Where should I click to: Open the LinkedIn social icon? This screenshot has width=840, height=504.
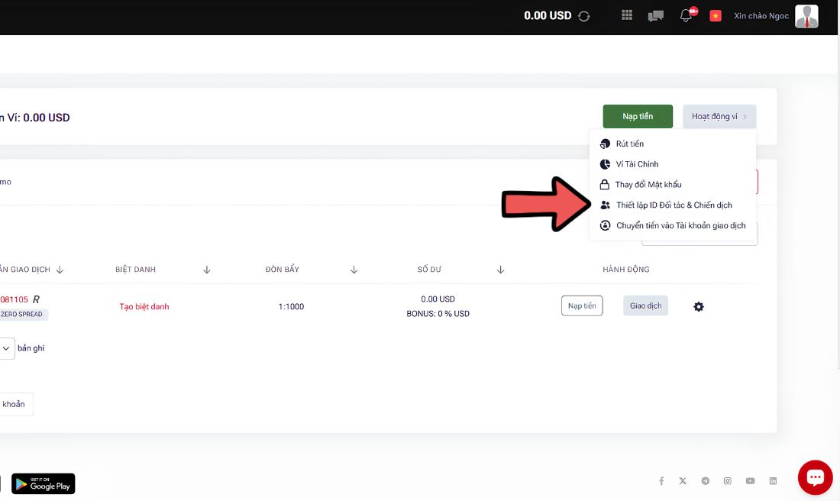773,481
